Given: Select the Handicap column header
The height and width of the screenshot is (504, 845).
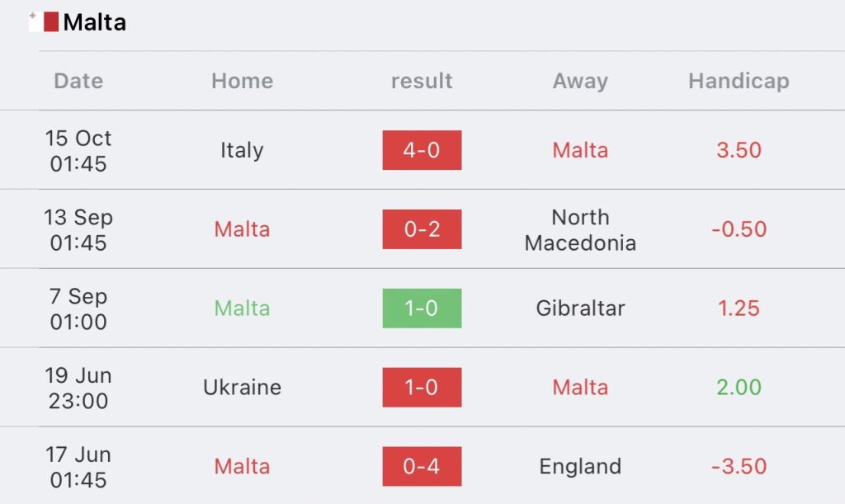Looking at the screenshot, I should click(x=739, y=81).
